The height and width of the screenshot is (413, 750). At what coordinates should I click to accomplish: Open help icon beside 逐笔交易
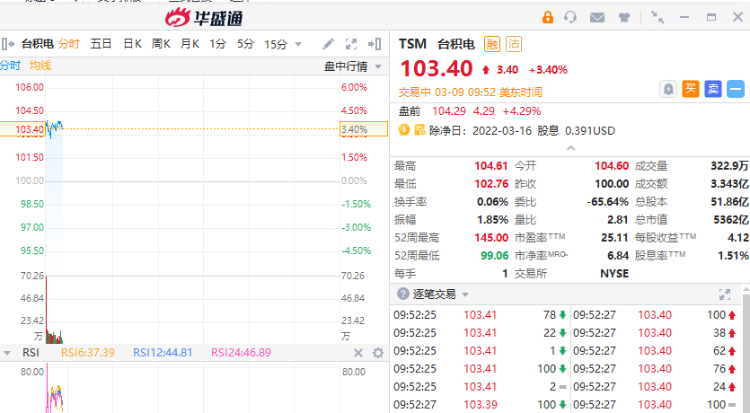[403, 293]
